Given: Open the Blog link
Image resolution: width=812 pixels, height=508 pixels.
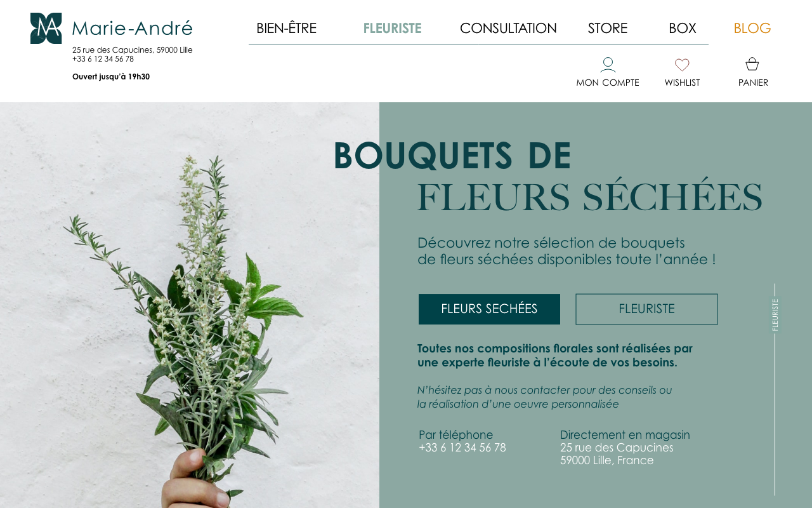Looking at the screenshot, I should [752, 29].
